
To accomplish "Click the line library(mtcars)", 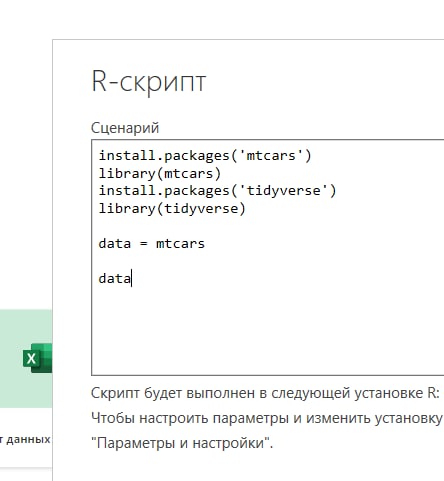I will click(160, 173).
